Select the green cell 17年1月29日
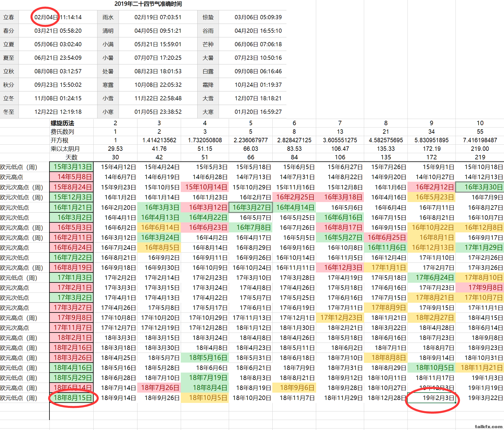The width and height of the screenshot is (504, 430). [x=480, y=247]
